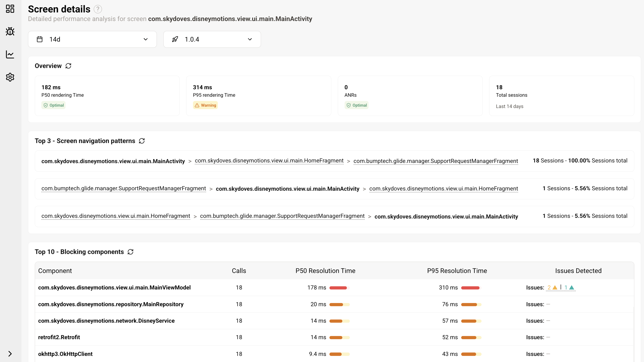644x362 pixels.
Task: Open the 1.0.4 version dropdown
Action: pos(212,39)
